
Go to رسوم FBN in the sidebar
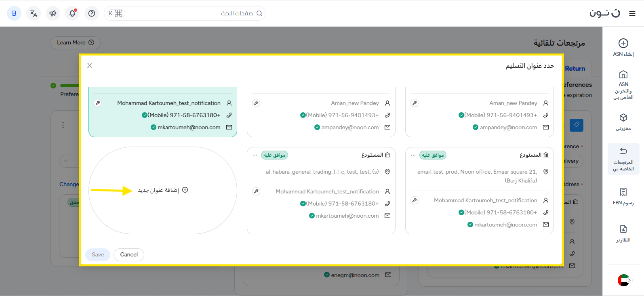pos(623,196)
